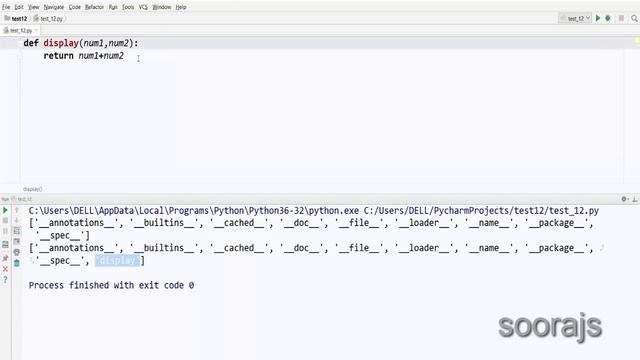The image size is (640, 360).
Task: Open the Edit menu
Action: pos(19,7)
